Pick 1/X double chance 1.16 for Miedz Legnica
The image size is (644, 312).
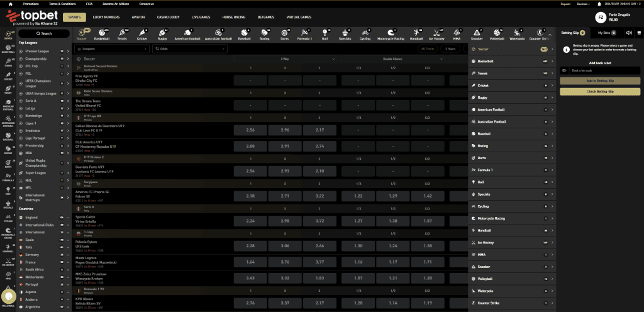(x=358, y=262)
